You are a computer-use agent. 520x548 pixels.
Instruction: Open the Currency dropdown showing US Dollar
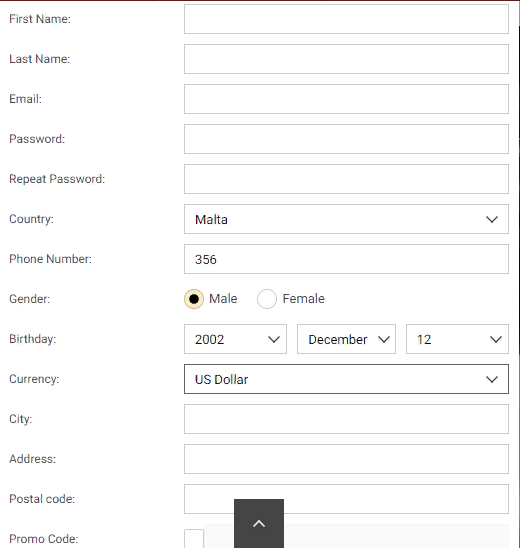pos(346,379)
